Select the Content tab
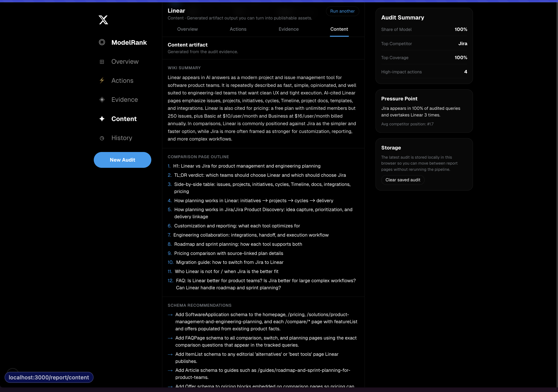This screenshot has height=392, width=558. (339, 29)
